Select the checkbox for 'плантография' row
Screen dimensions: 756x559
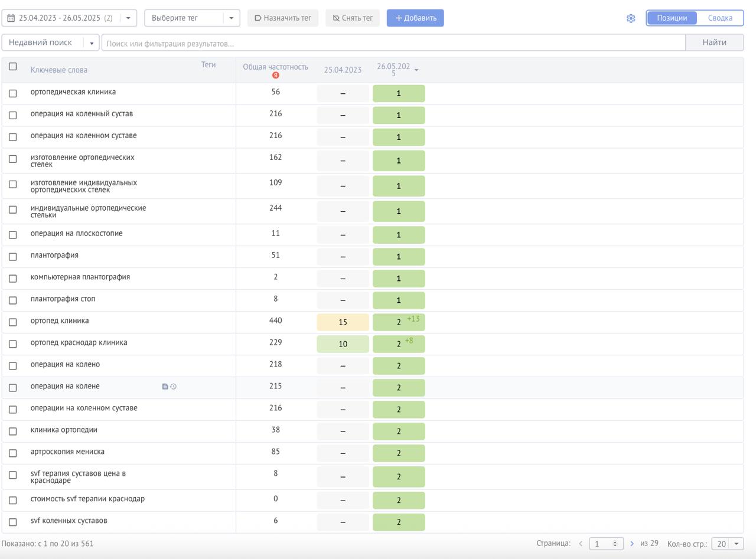pyautogui.click(x=12, y=257)
